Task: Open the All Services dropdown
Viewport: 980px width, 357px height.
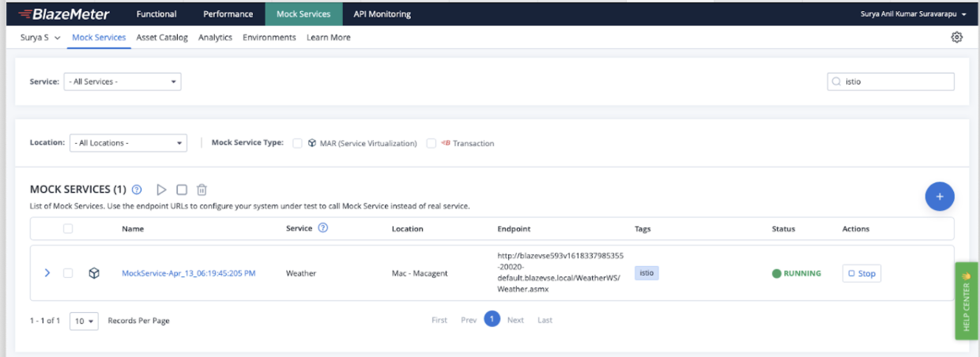Action: click(122, 81)
